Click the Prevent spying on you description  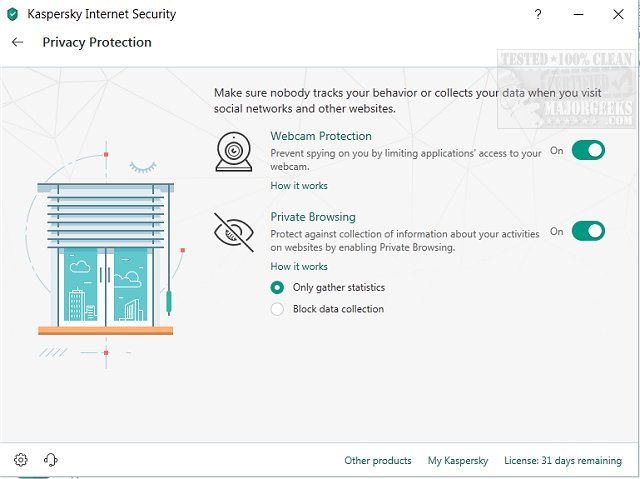(406, 160)
